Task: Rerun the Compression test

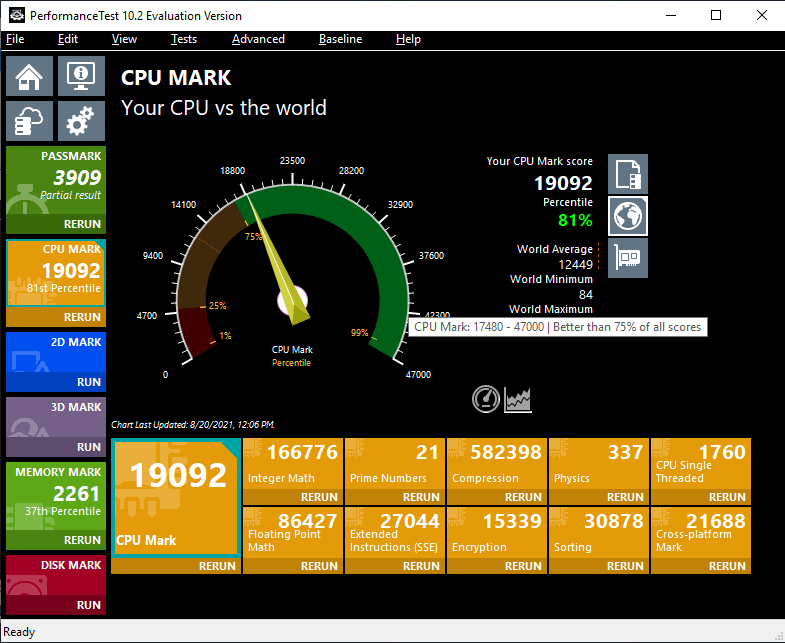Action: tap(523, 497)
